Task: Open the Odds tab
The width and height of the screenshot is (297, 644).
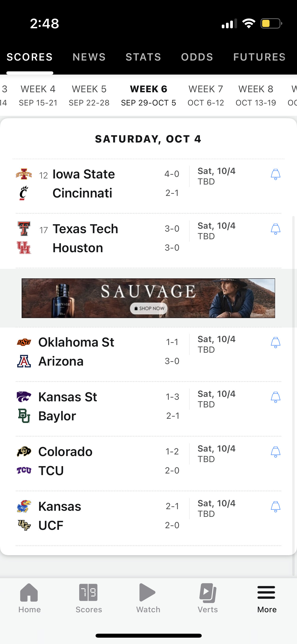Action: [x=197, y=57]
